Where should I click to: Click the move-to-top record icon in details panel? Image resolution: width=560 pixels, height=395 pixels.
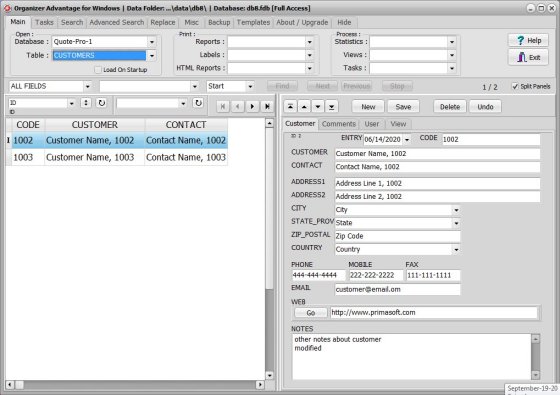290,106
